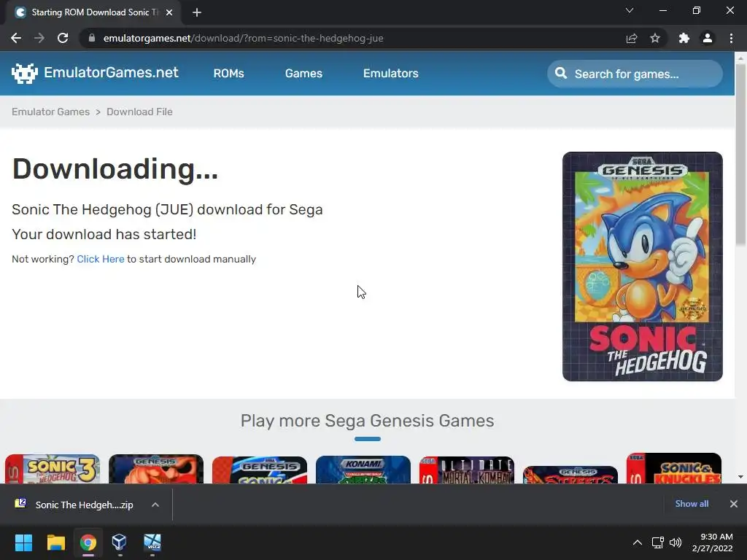Click the Download File breadcrumb
The height and width of the screenshot is (560, 747).
(139, 112)
